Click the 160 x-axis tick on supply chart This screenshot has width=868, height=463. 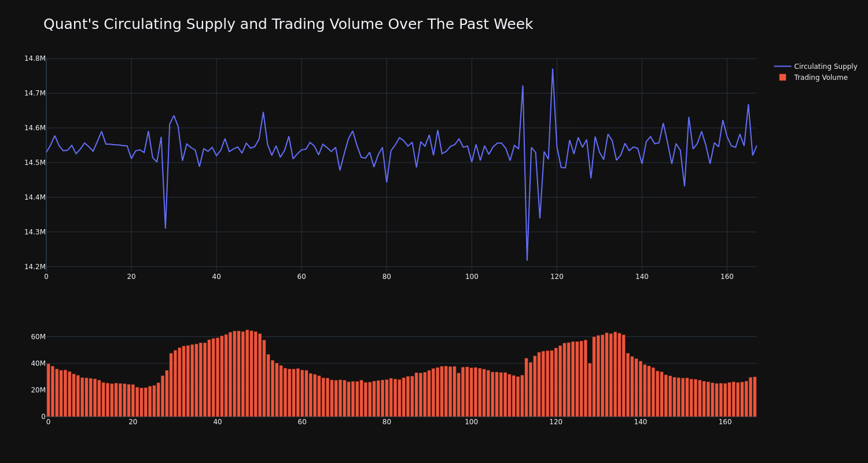coord(727,277)
